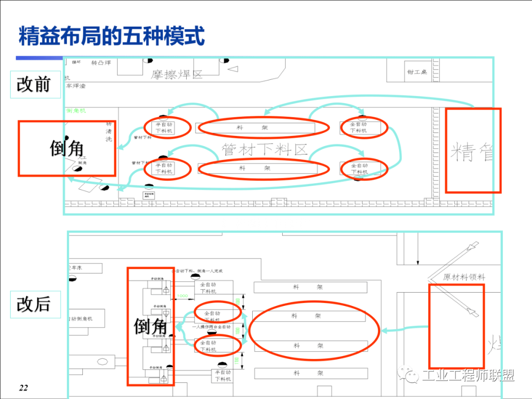Image resolution: width=532 pixels, height=399 pixels.
Task: Click the 原材料领料 label
Action: [x=464, y=277]
